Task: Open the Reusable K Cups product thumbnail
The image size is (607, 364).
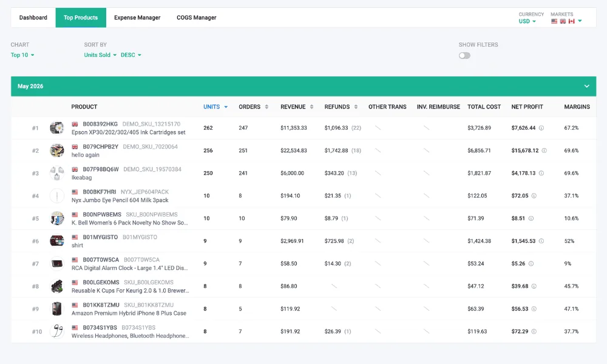Action: point(57,286)
